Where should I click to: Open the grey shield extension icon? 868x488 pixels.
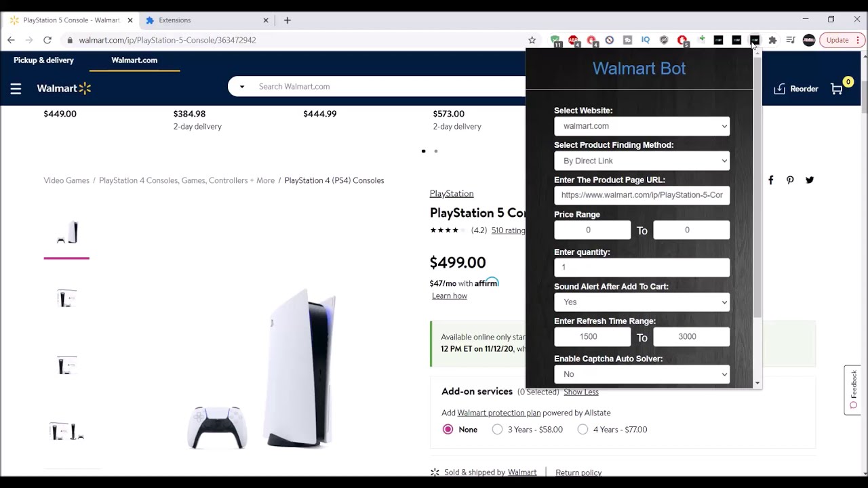[664, 40]
